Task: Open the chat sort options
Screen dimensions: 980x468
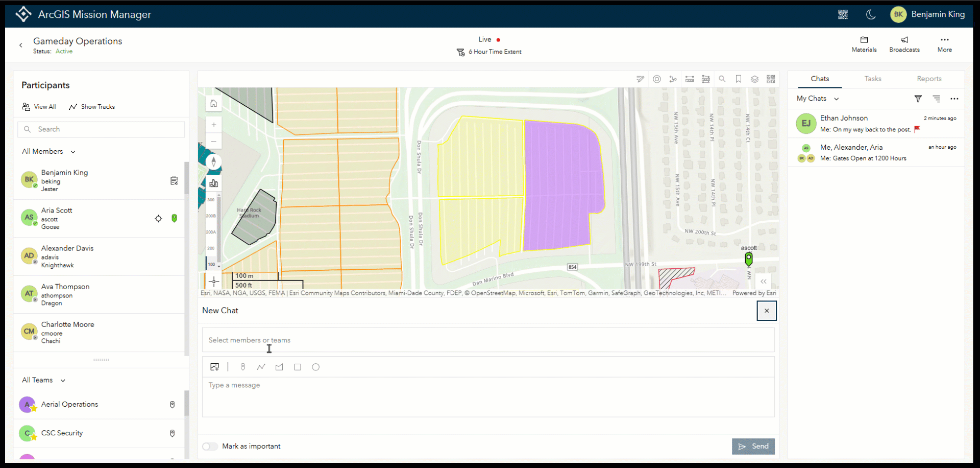Action: (x=936, y=99)
